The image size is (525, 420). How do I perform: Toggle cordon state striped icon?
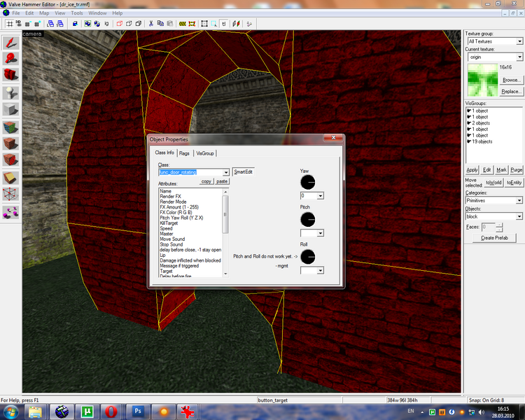[183, 24]
